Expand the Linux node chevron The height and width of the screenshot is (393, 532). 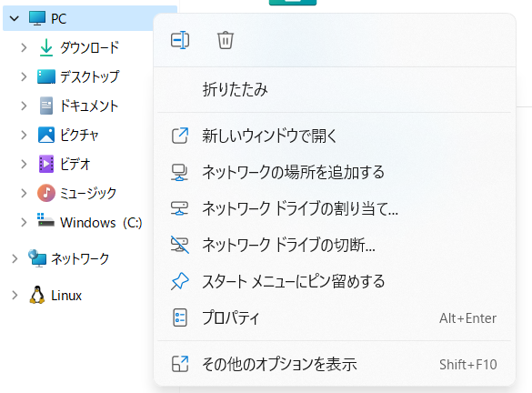click(x=15, y=295)
